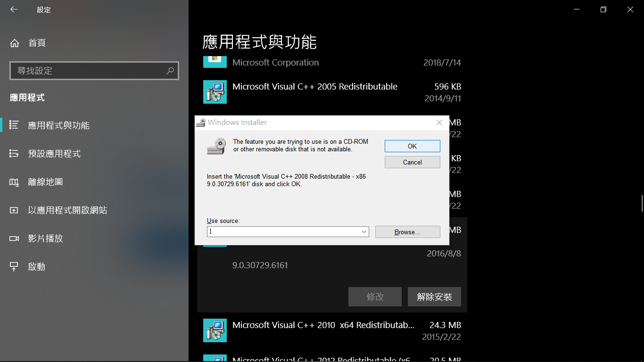
Task: Click the Microsoft Corporation app store icon
Action: tap(215, 61)
